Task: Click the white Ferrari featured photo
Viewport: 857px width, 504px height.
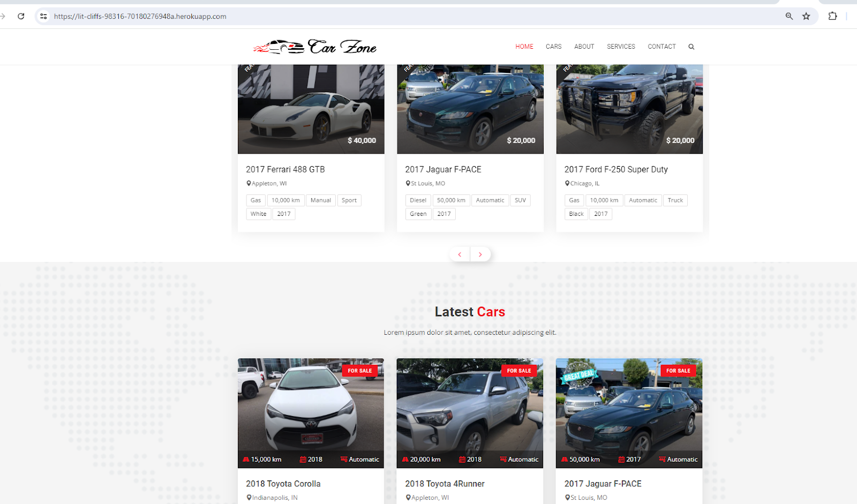Action: click(x=311, y=109)
